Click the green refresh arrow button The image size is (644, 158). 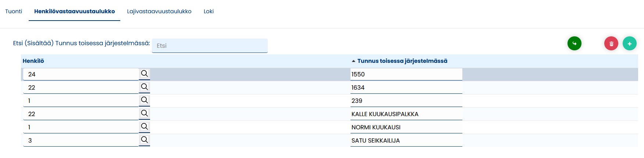point(574,43)
